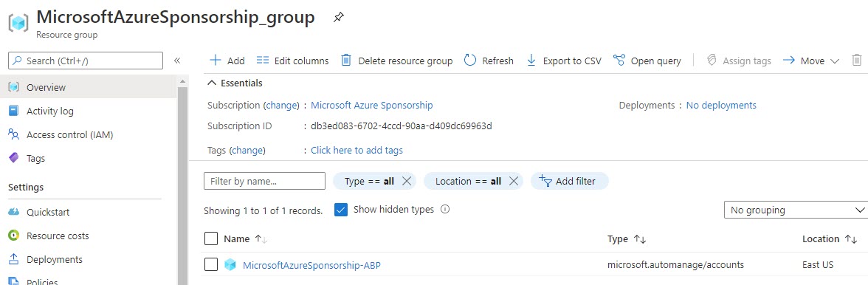The width and height of the screenshot is (868, 285).
Task: Select all resources via header checkbox
Action: [x=211, y=238]
